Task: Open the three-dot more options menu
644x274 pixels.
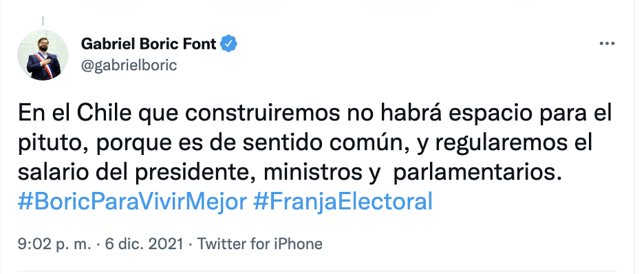Action: (x=607, y=43)
